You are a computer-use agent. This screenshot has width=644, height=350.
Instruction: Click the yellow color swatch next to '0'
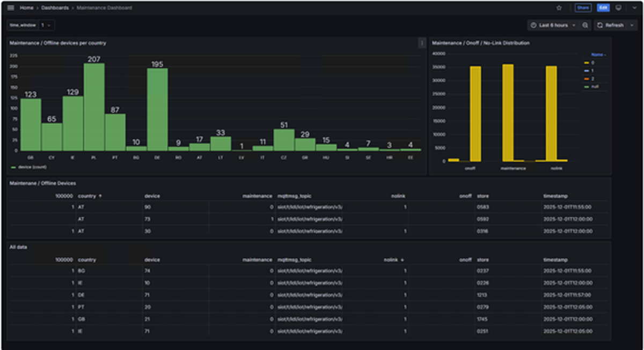(x=587, y=63)
